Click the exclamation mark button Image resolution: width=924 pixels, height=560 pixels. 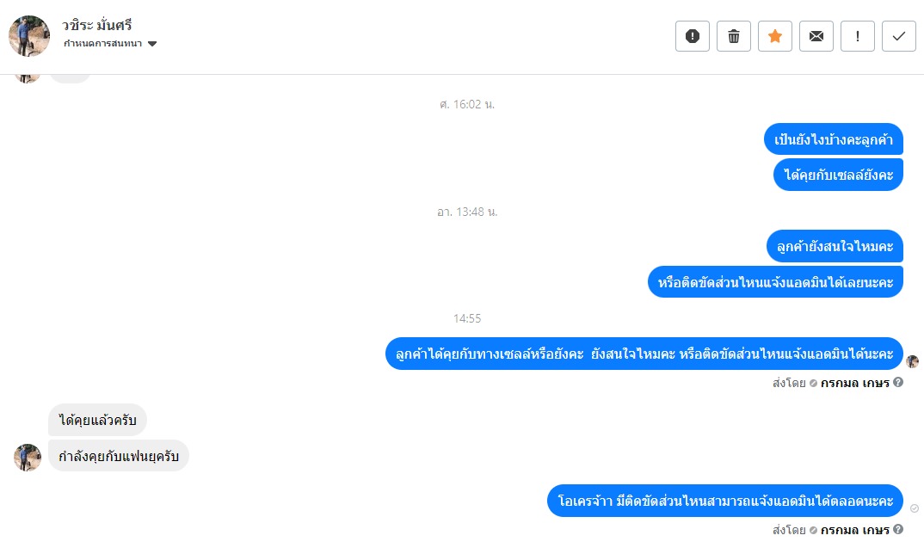click(x=858, y=36)
